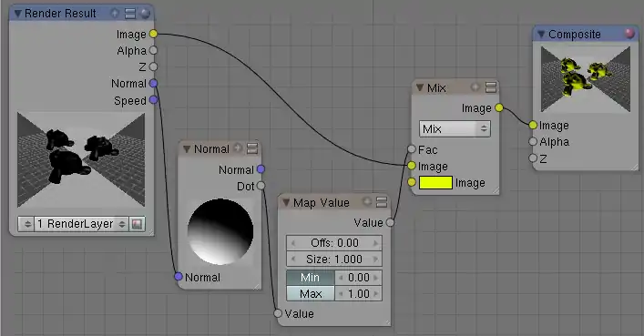
Task: Click the plus icon on Render Result header
Action: pyautogui.click(x=115, y=14)
